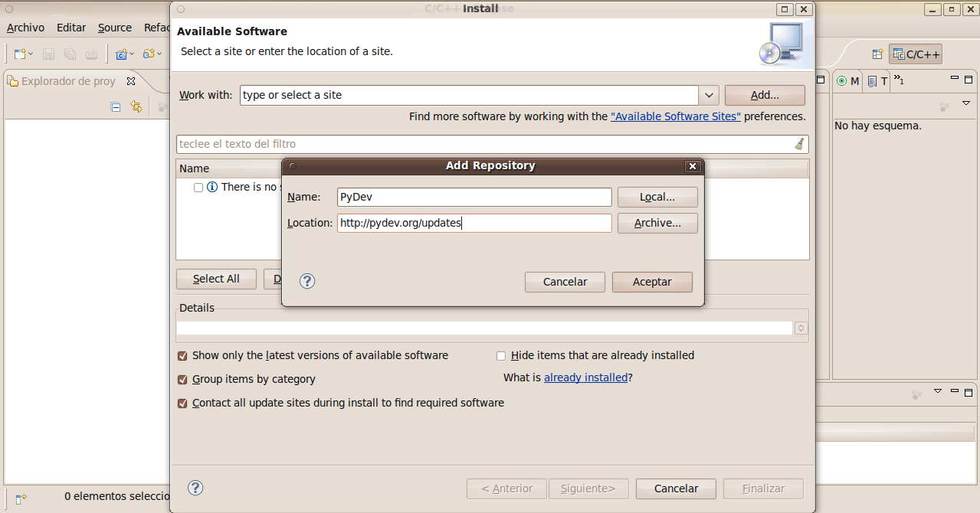Click the help icon in Install window
The width and height of the screenshot is (980, 513).
click(x=195, y=488)
